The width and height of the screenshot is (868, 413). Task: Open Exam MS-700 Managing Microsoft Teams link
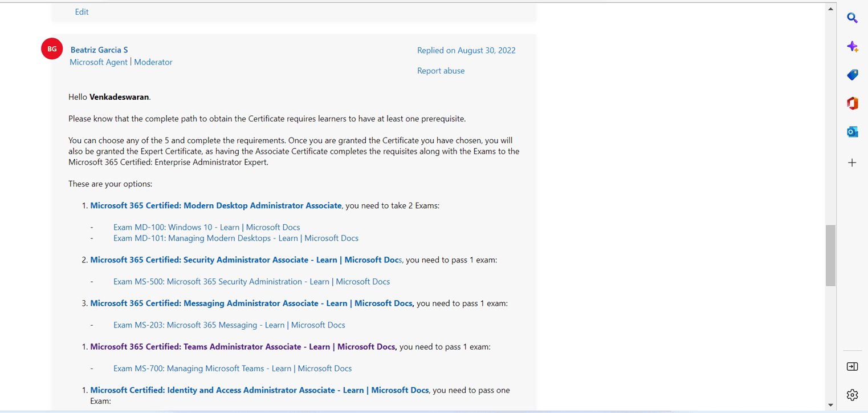tap(233, 368)
